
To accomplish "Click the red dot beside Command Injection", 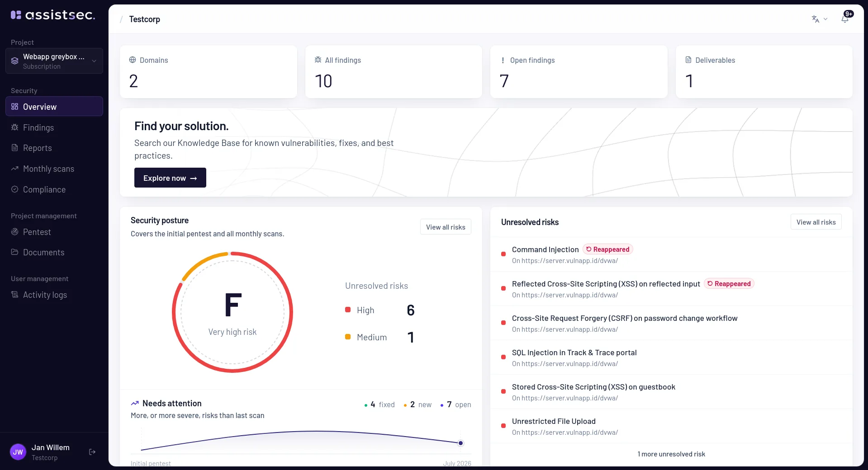I will tap(503, 254).
